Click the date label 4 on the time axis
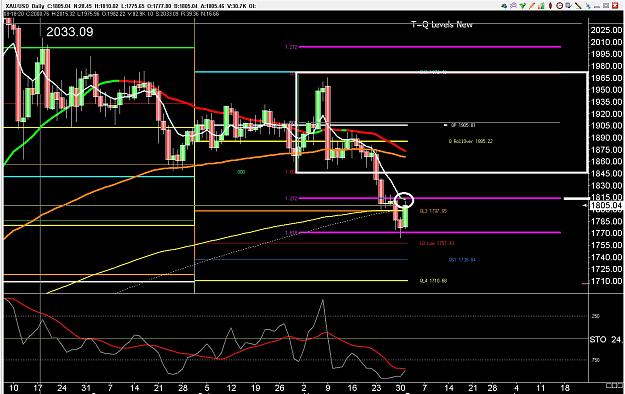This screenshot has height=394, width=625. (x=517, y=388)
